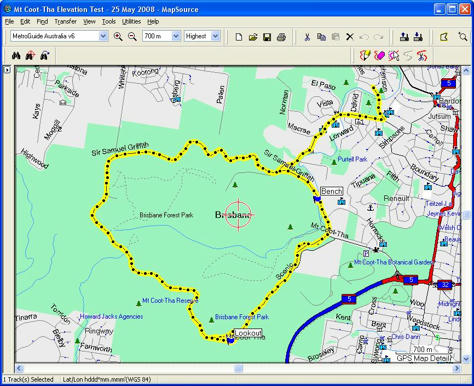
Task: Expand the MetroGuide Australia v6 map dropdown
Action: [103, 36]
